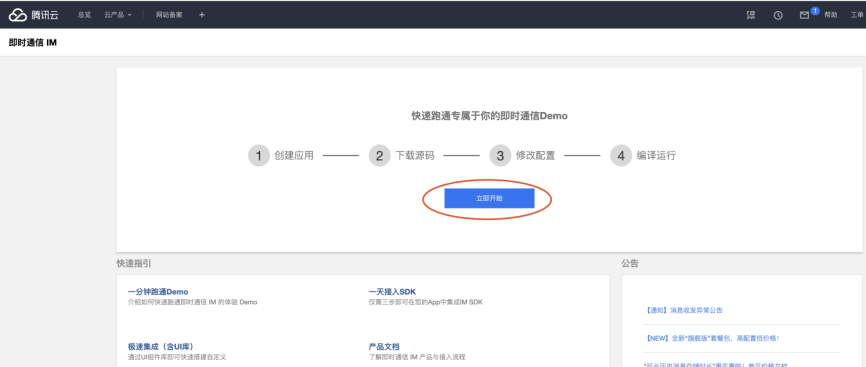Open the 极速集成（含UI库） link

coord(160,346)
